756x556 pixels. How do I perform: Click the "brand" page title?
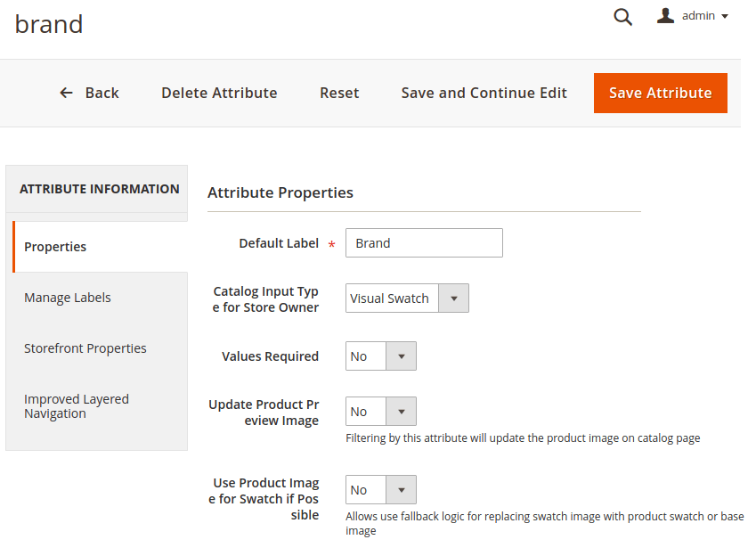(49, 24)
